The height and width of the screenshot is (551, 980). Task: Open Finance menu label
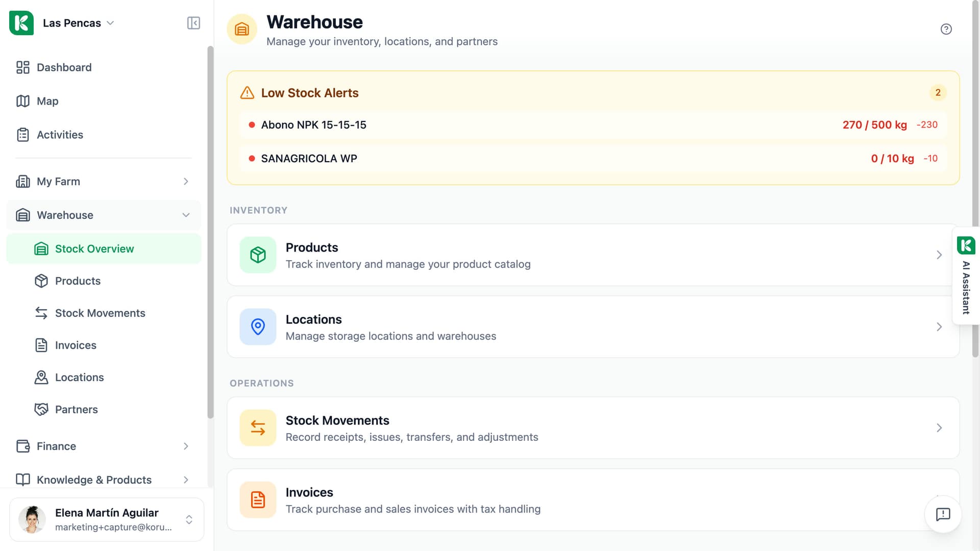[x=56, y=446]
